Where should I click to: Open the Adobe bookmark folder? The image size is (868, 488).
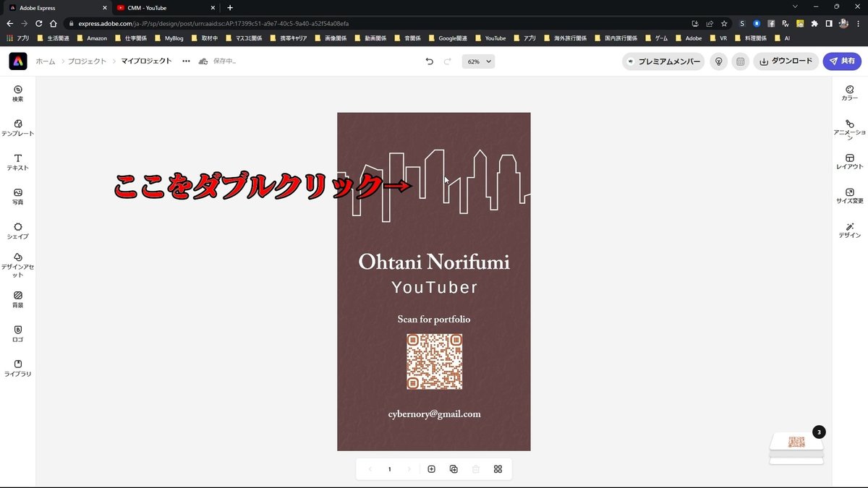point(688,38)
